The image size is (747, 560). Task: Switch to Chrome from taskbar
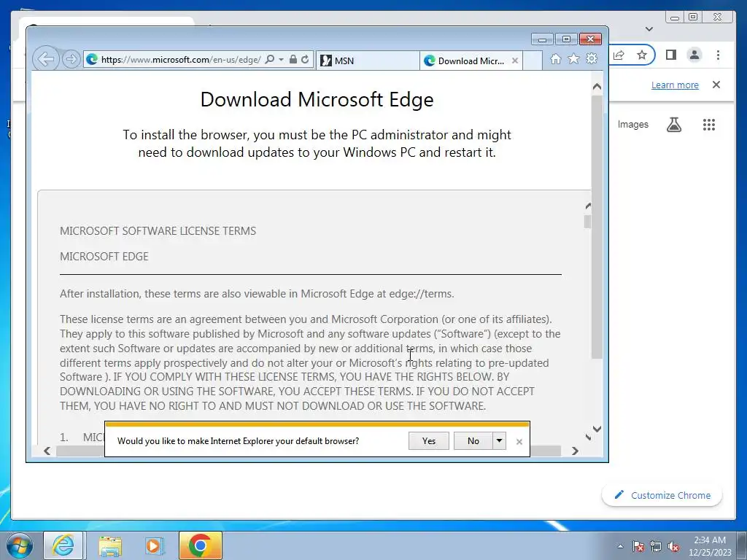tap(201, 545)
